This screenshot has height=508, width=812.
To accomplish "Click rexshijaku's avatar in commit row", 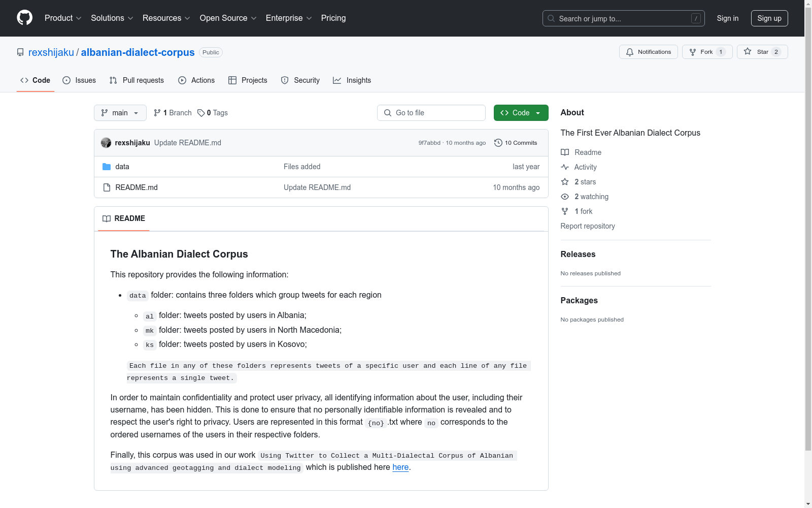I will 106,143.
